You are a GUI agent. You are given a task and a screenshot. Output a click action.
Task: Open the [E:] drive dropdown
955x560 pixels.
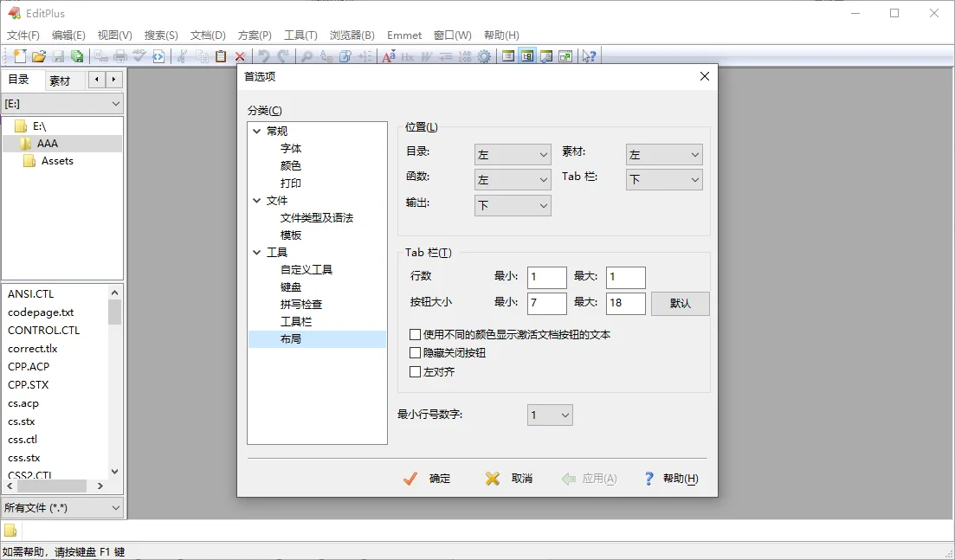click(62, 104)
